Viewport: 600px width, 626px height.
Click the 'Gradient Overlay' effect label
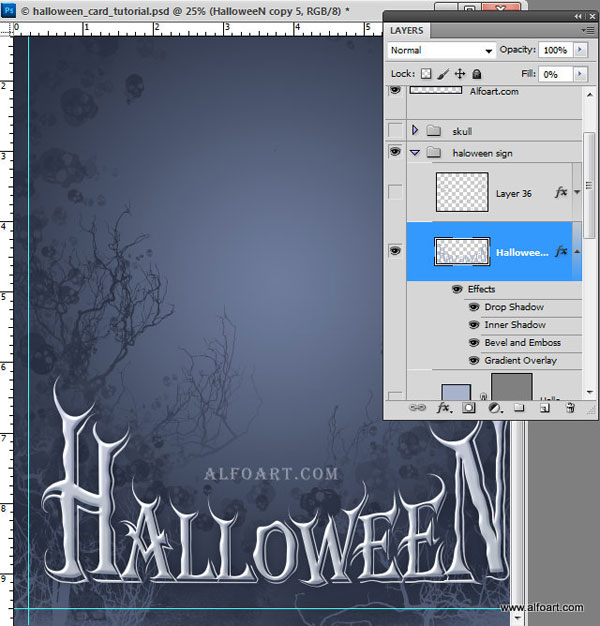[521, 361]
